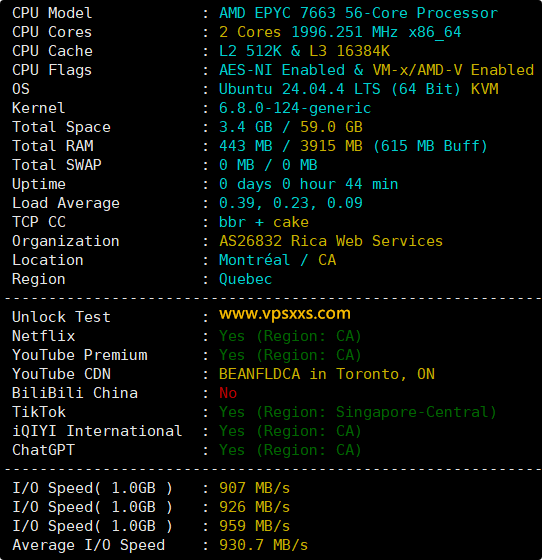Select the ChatGPT result 'Yes (Region: CA)'
Screen dimensions: 542x560
point(290,450)
